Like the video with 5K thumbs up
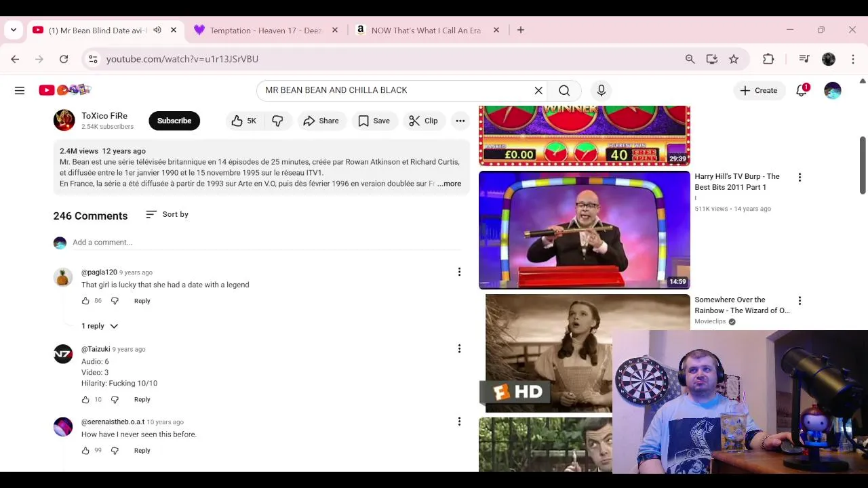This screenshot has width=868, height=488. point(244,121)
